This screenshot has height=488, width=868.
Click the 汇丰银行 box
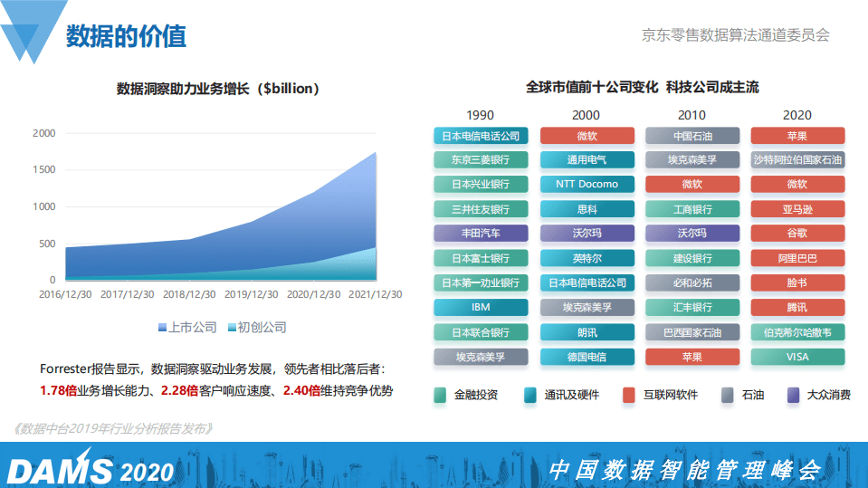click(692, 307)
